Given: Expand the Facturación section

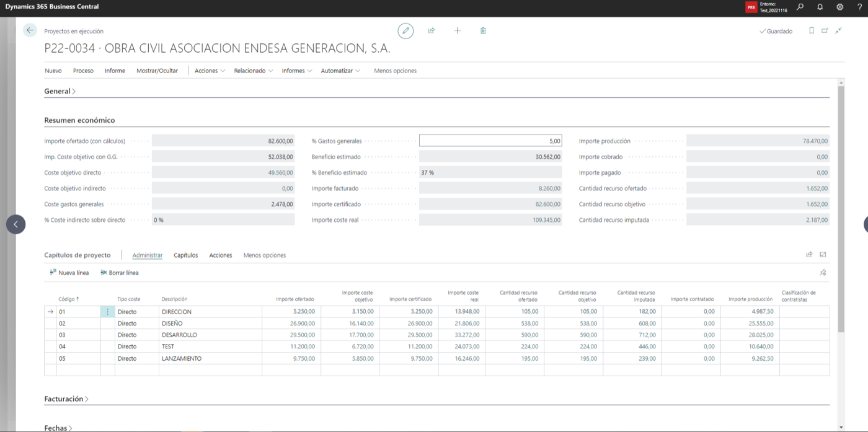Looking at the screenshot, I should point(66,399).
